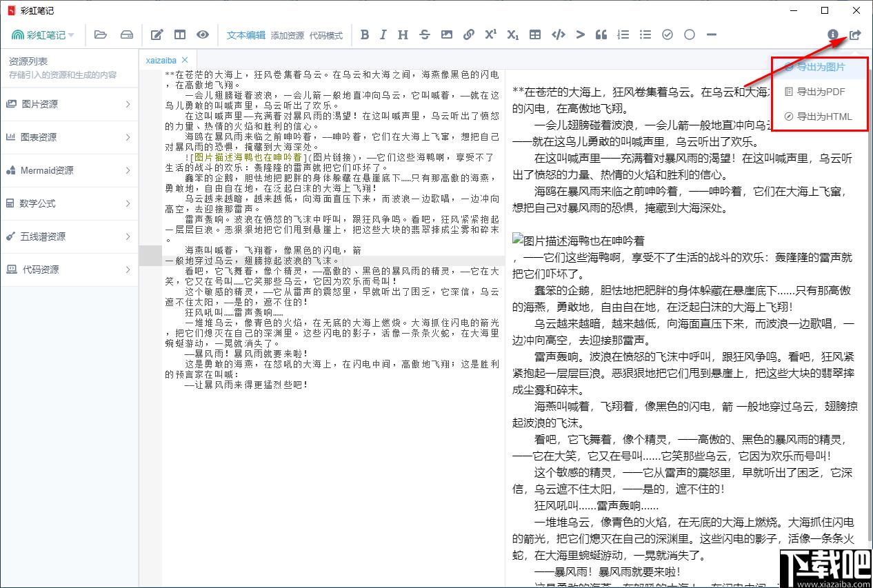This screenshot has width=873, height=588.
Task: Insert a table from the toolbar
Action: pyautogui.click(x=534, y=34)
